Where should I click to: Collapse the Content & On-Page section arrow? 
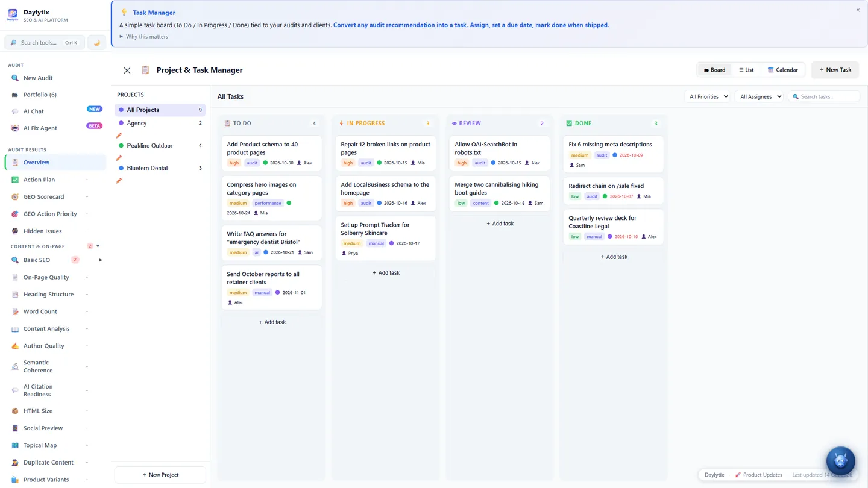pyautogui.click(x=98, y=246)
